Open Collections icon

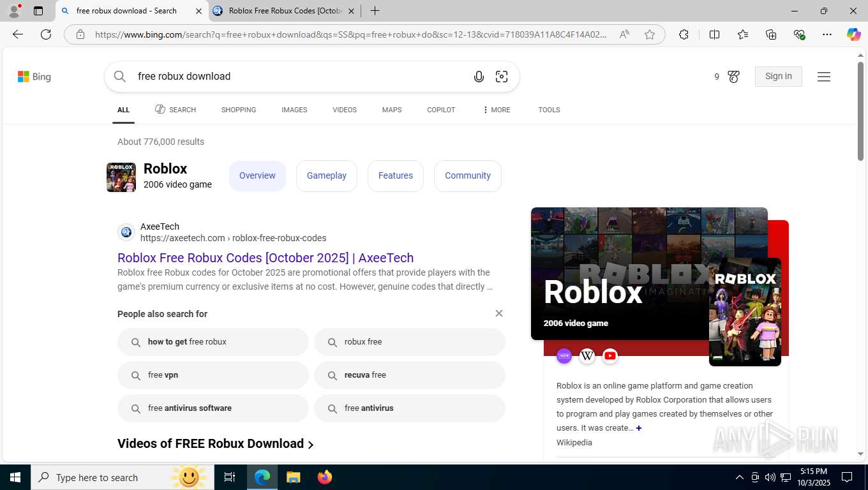pyautogui.click(x=771, y=34)
